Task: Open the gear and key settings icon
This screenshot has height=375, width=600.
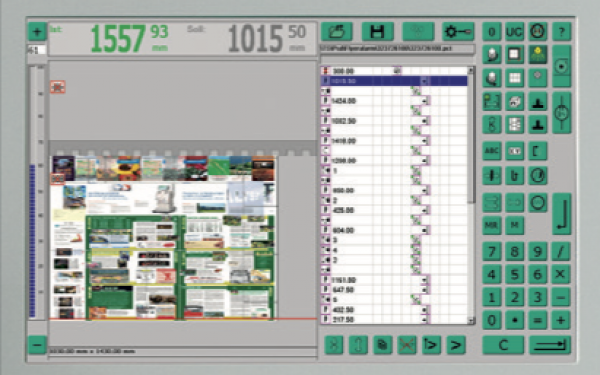Action: [x=458, y=32]
